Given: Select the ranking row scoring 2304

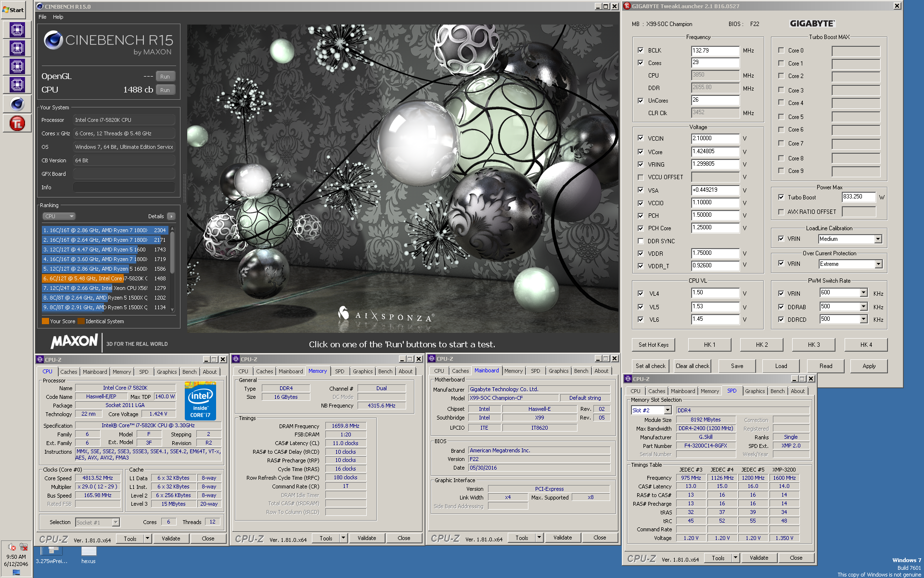Looking at the screenshot, I should [104, 230].
